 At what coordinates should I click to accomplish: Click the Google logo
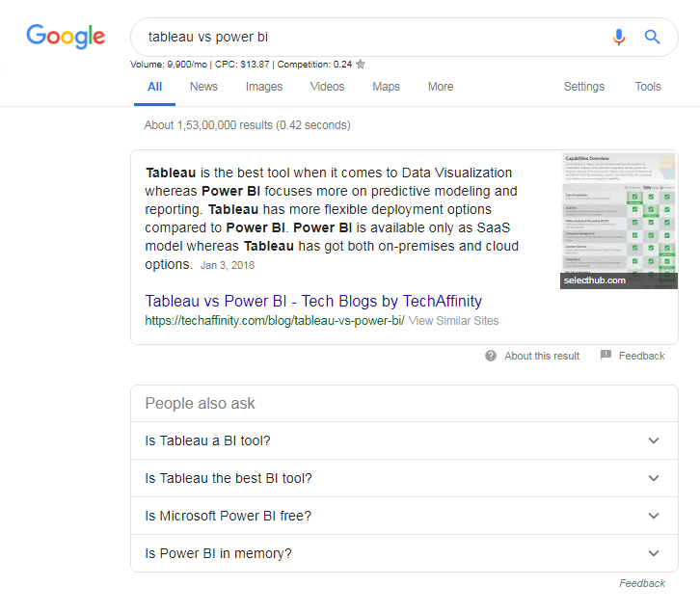pyautogui.click(x=66, y=36)
